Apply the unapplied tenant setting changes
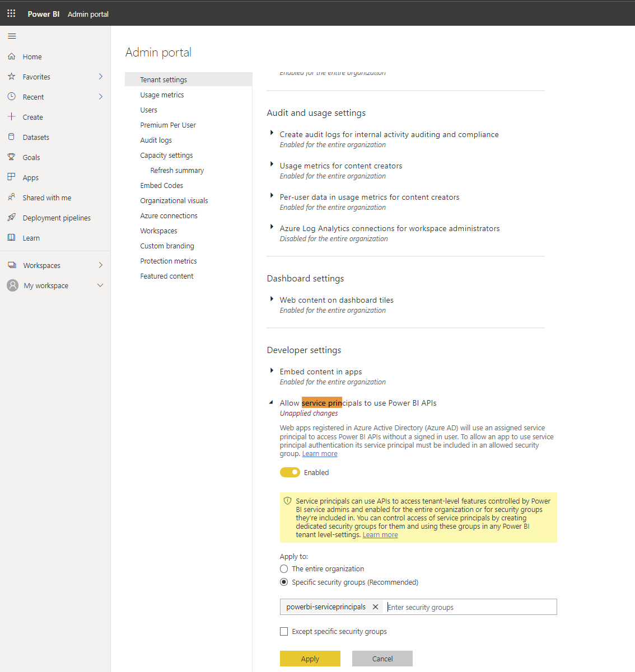 pyautogui.click(x=310, y=659)
